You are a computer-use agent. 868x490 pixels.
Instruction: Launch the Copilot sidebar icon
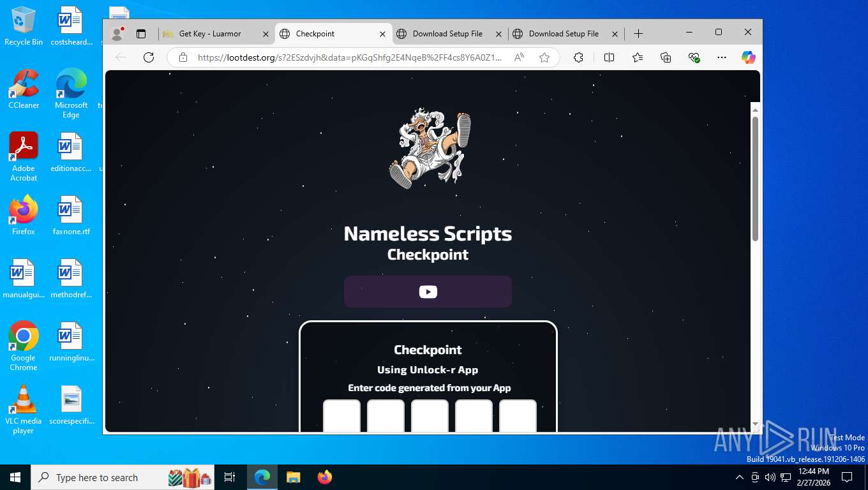click(x=749, y=57)
